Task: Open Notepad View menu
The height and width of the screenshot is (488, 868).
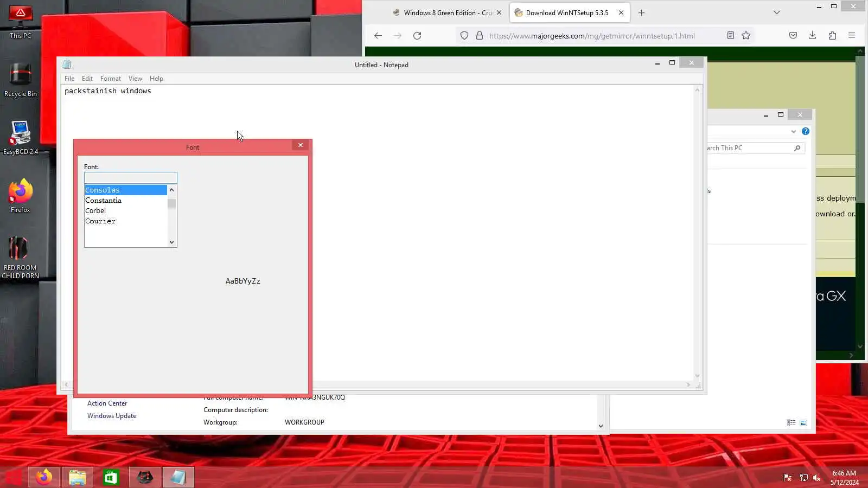Action: [x=135, y=79]
